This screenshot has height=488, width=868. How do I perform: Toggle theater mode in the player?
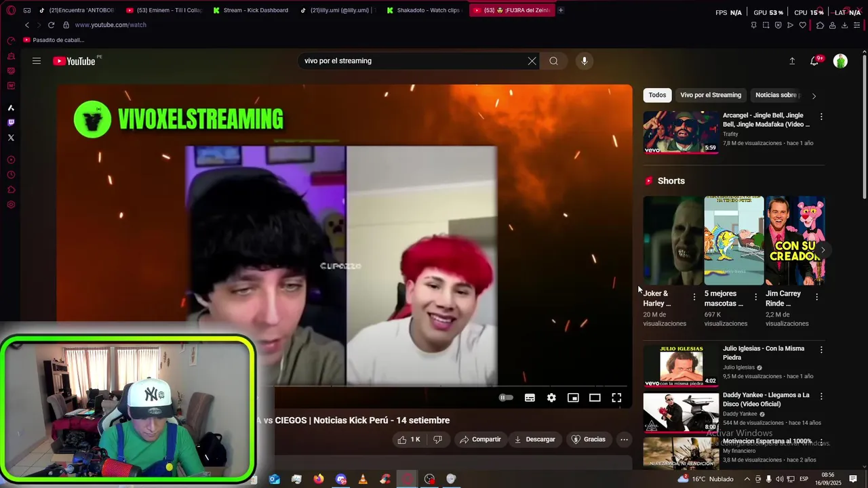coord(595,398)
